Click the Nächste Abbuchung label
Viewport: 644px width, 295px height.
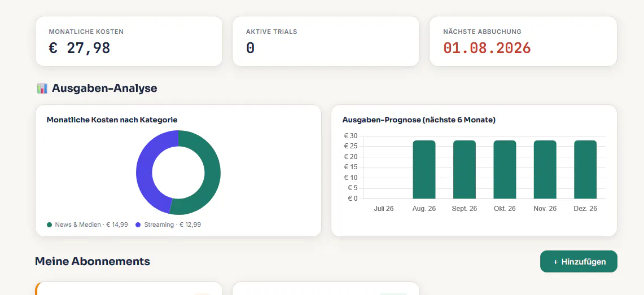click(482, 32)
